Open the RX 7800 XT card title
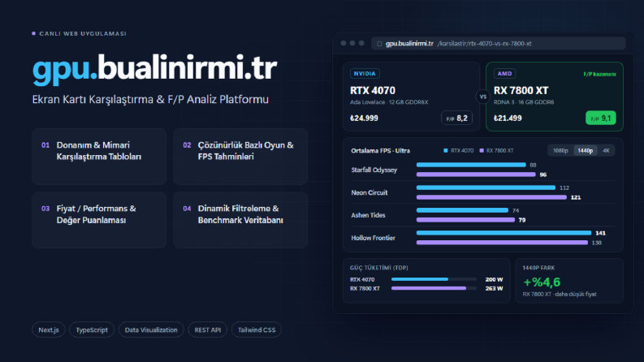 [521, 90]
